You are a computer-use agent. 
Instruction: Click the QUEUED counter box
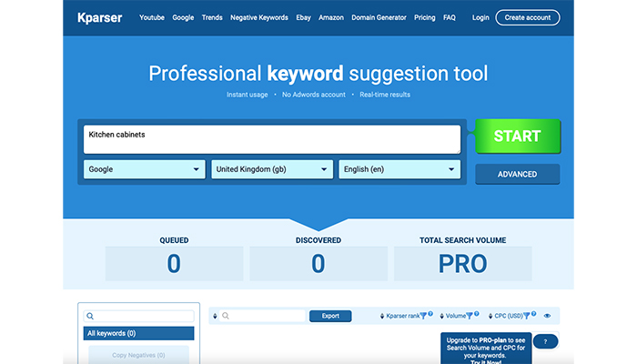click(x=175, y=264)
